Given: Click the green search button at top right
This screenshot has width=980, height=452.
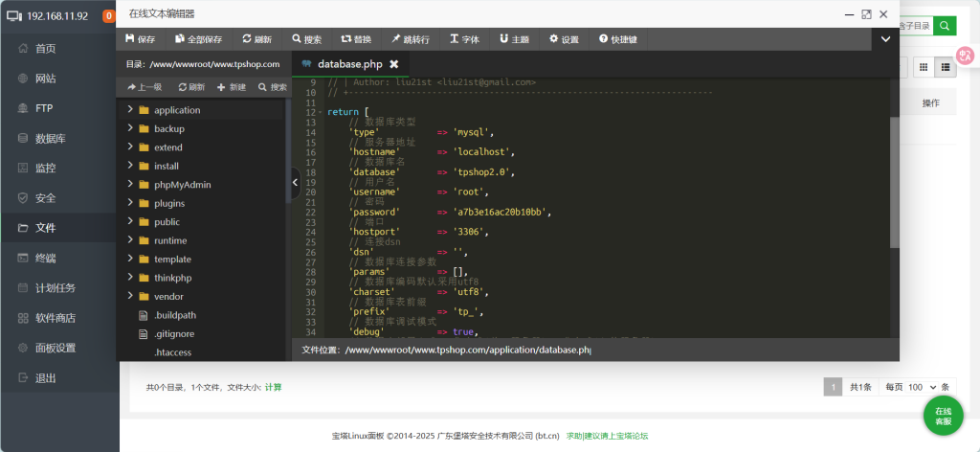Looking at the screenshot, I should pyautogui.click(x=945, y=26).
